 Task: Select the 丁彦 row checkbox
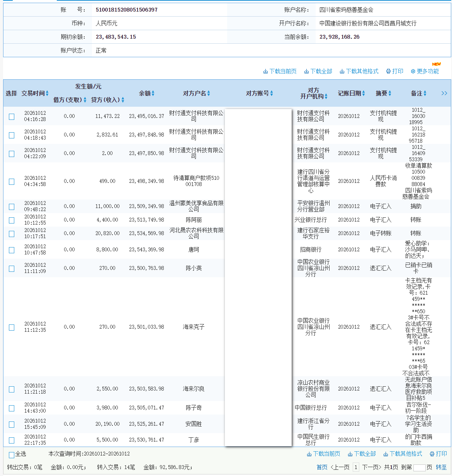point(12,440)
